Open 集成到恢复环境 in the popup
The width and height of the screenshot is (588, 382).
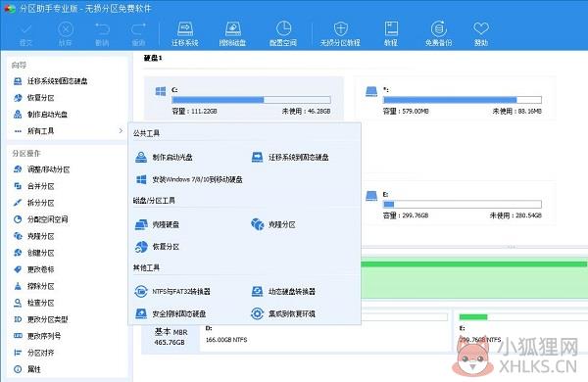tap(283, 313)
